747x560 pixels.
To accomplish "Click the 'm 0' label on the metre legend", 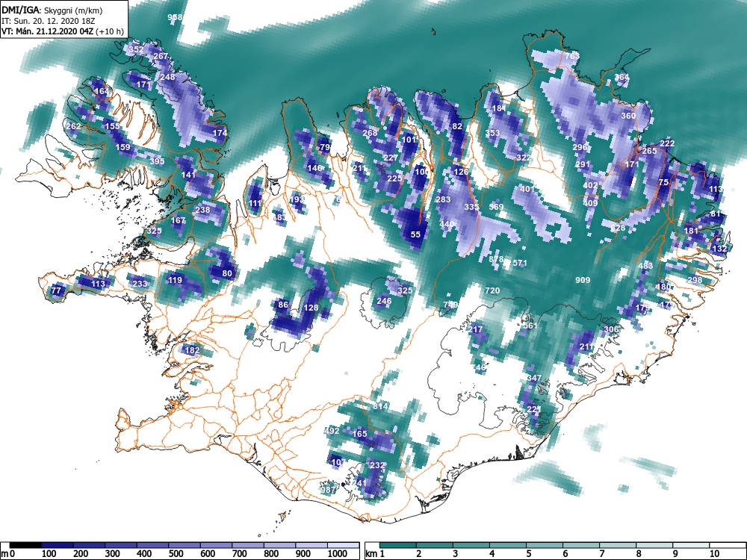I will tap(8, 554).
